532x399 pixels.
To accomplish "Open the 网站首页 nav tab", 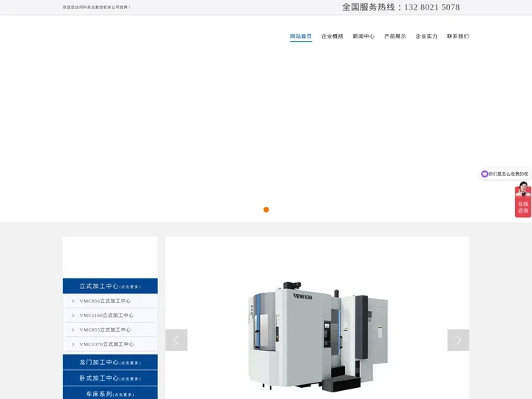I will click(301, 36).
